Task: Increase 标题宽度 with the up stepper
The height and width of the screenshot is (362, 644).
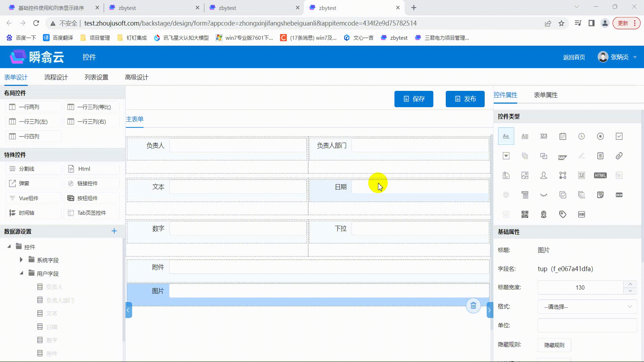Action: [x=630, y=284]
